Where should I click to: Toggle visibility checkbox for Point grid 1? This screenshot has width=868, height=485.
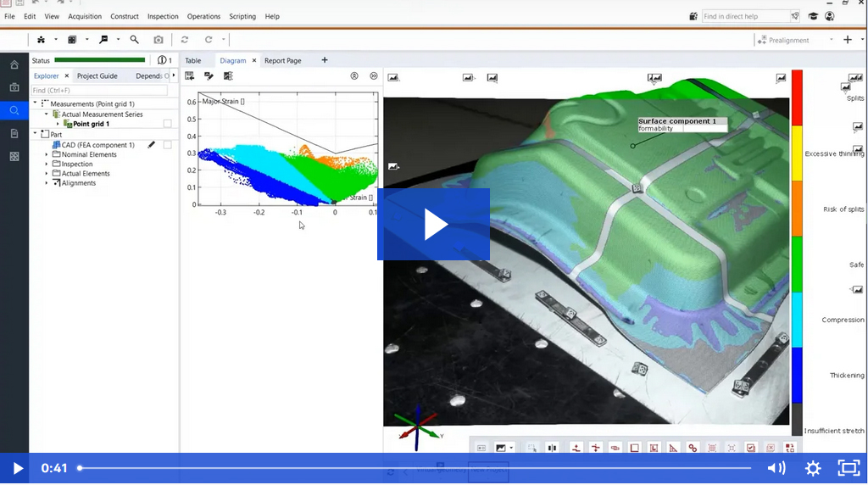(167, 124)
